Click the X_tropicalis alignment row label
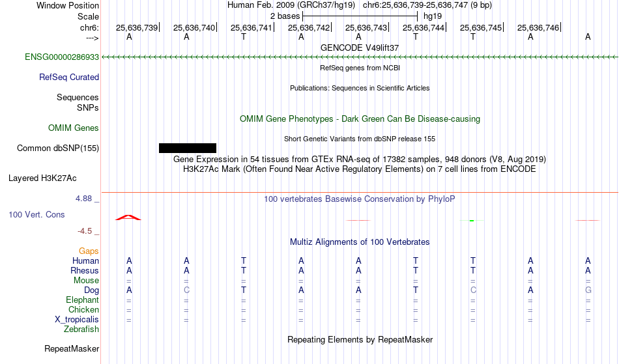 pyautogui.click(x=77, y=320)
